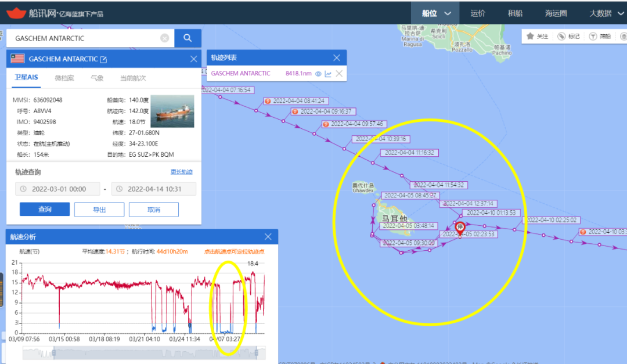The height and width of the screenshot is (364, 627).
Task: Click the 标记 tag icon
Action: click(x=561, y=36)
